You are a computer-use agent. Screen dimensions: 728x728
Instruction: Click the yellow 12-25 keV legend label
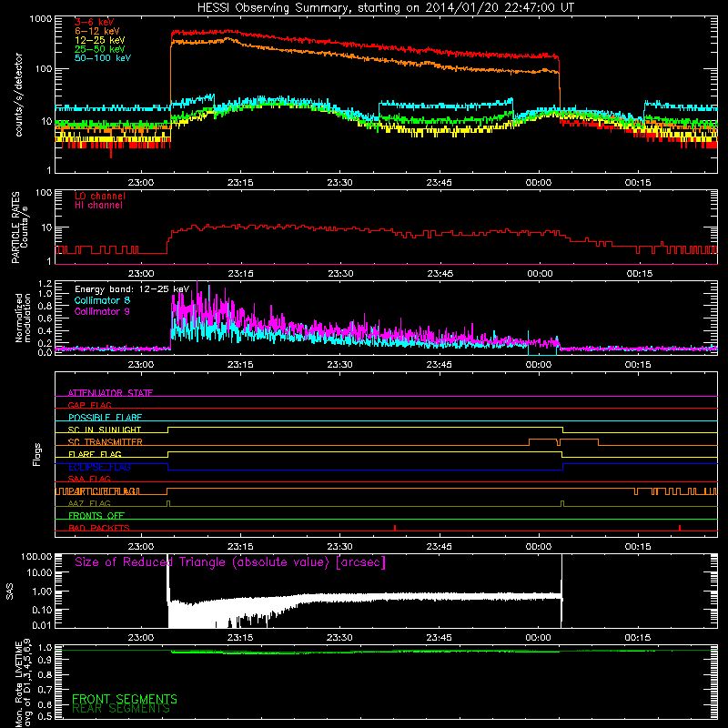click(99, 40)
